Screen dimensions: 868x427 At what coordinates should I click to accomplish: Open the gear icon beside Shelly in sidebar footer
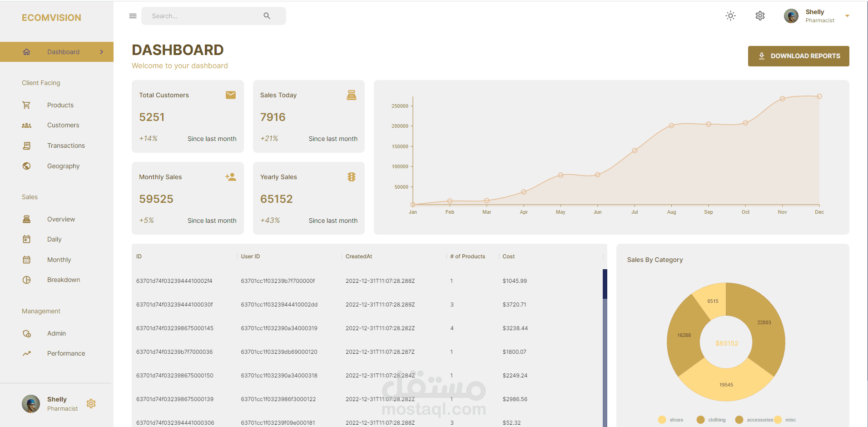tap(91, 403)
